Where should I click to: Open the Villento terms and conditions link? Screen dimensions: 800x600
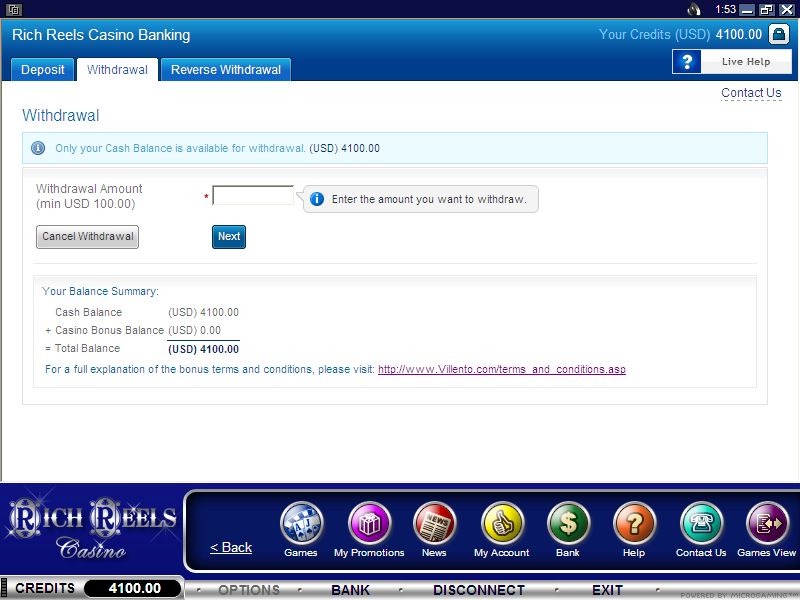(x=502, y=369)
